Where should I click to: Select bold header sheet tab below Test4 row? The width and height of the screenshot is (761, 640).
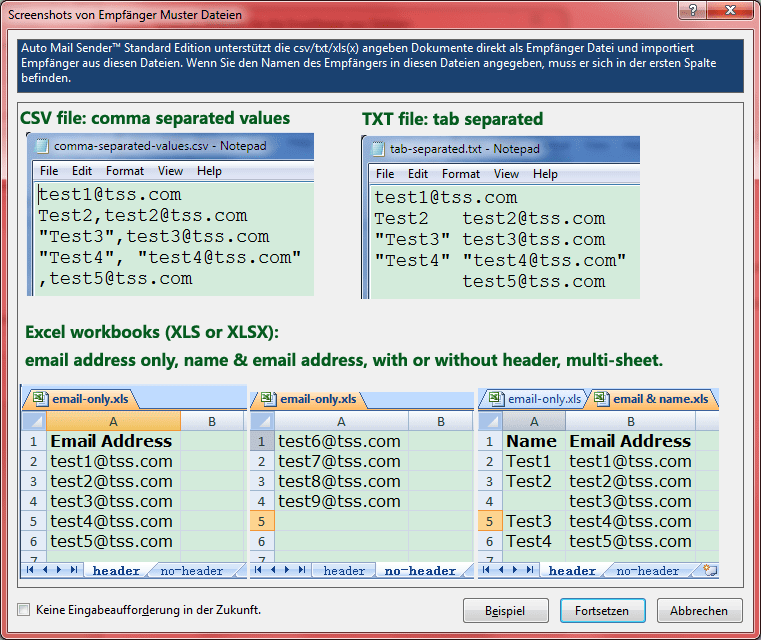click(572, 571)
